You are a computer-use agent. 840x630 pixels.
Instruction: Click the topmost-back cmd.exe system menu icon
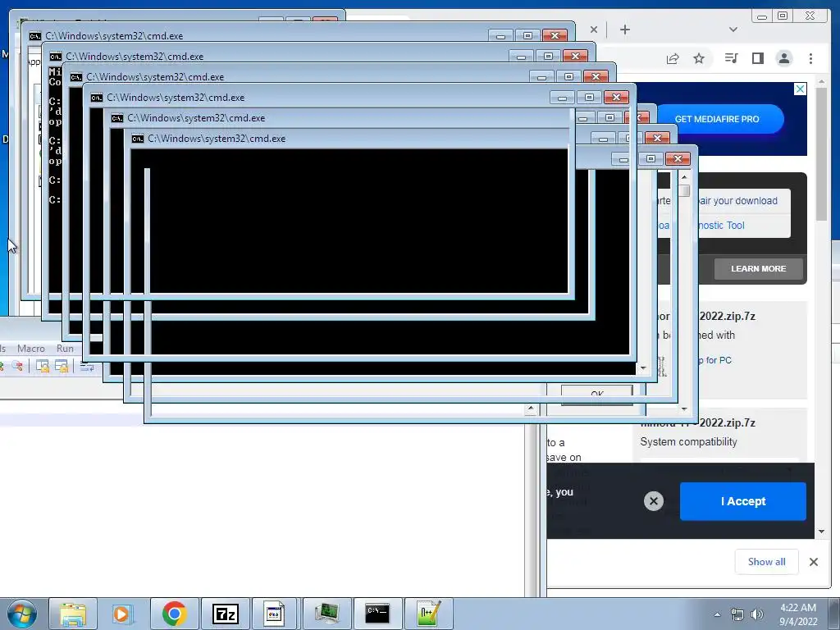coord(34,36)
